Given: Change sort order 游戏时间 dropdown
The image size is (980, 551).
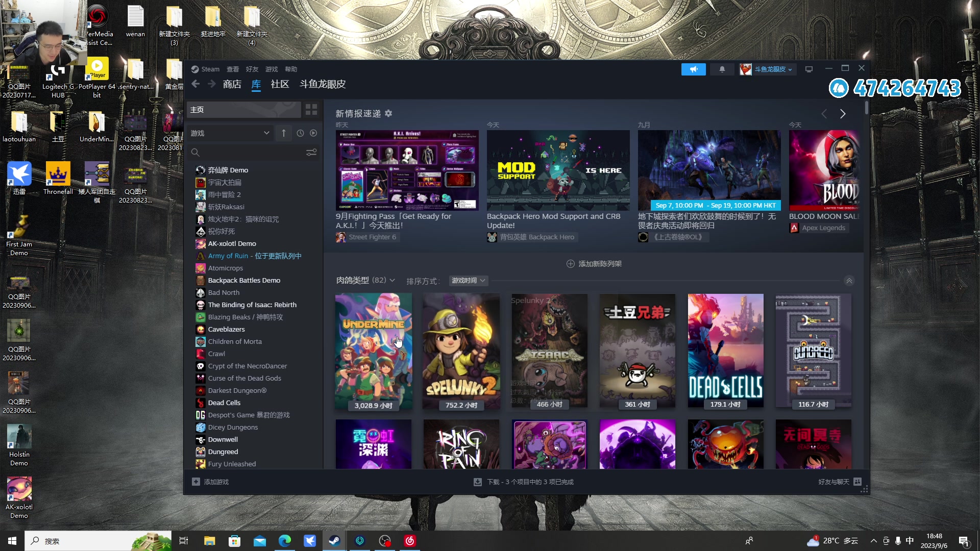Looking at the screenshot, I should [469, 281].
